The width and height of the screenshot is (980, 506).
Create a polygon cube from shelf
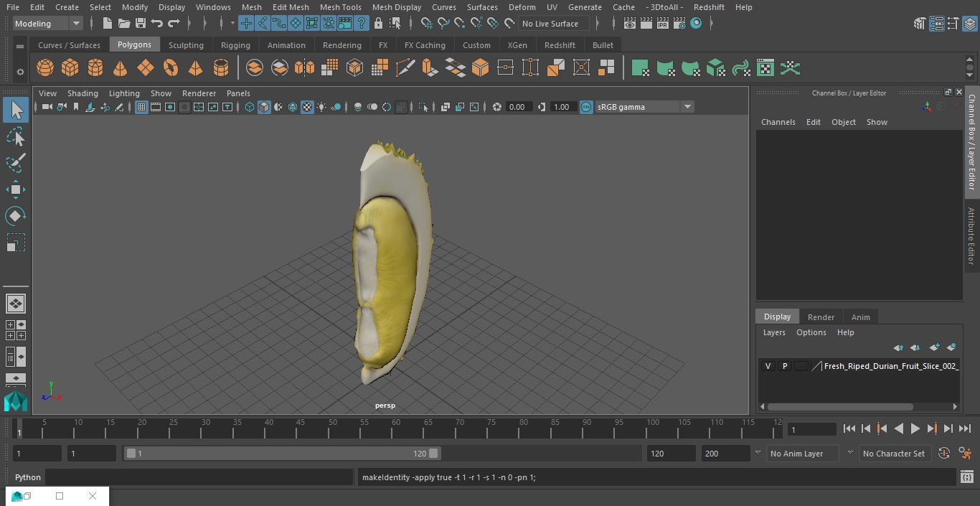point(70,68)
